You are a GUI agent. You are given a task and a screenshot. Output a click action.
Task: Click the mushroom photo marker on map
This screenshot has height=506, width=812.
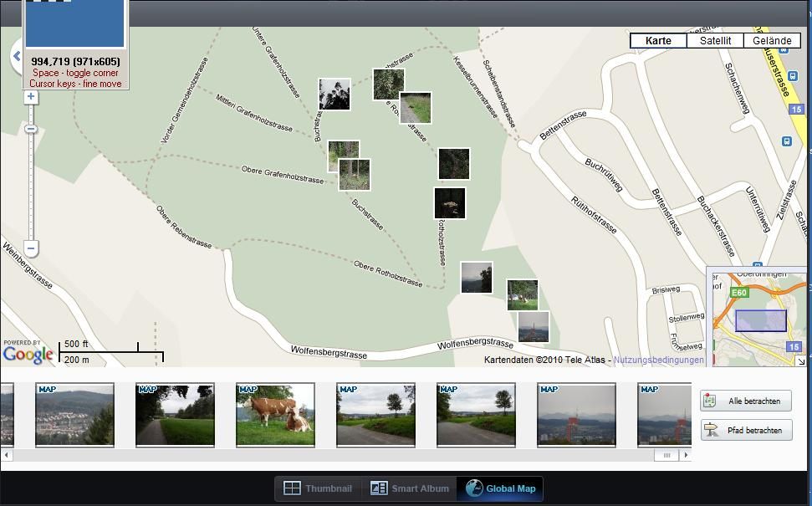(450, 203)
